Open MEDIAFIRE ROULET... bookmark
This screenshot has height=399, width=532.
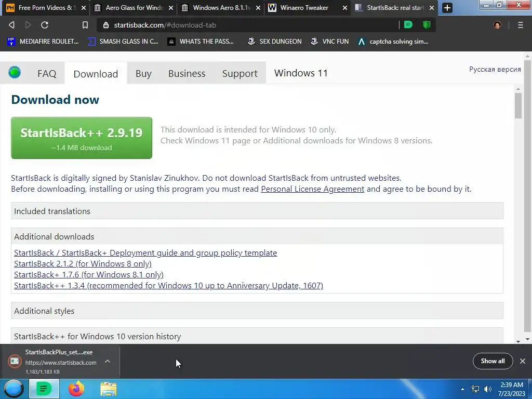43,42
